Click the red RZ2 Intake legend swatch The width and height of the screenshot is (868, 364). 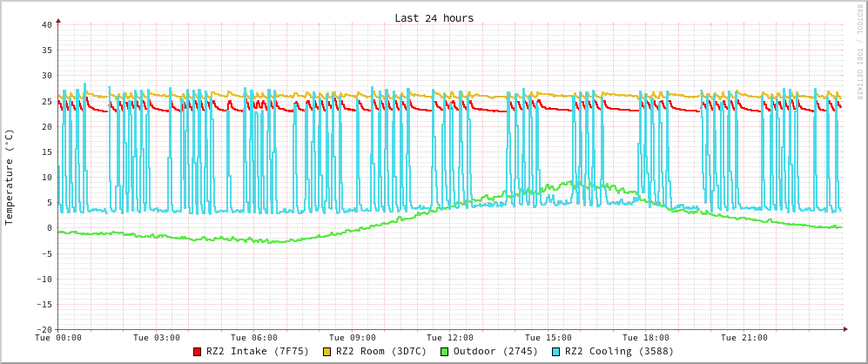[x=197, y=352]
